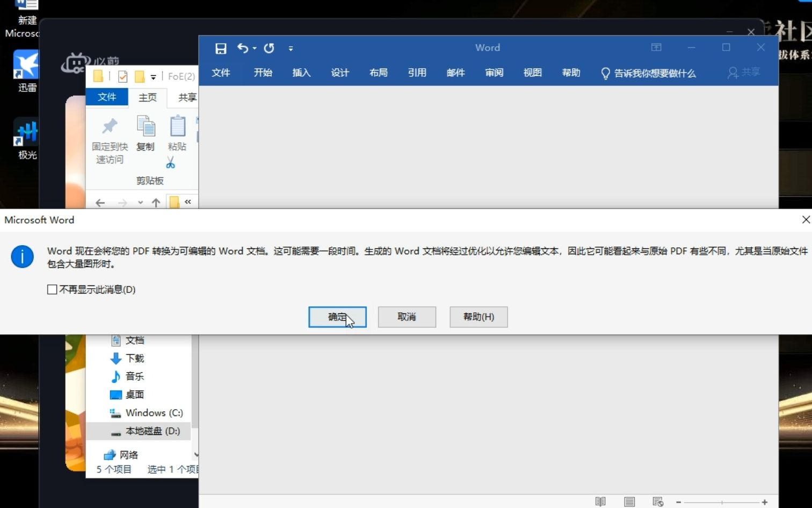Switch to the 插入 ribbon tab

click(301, 73)
